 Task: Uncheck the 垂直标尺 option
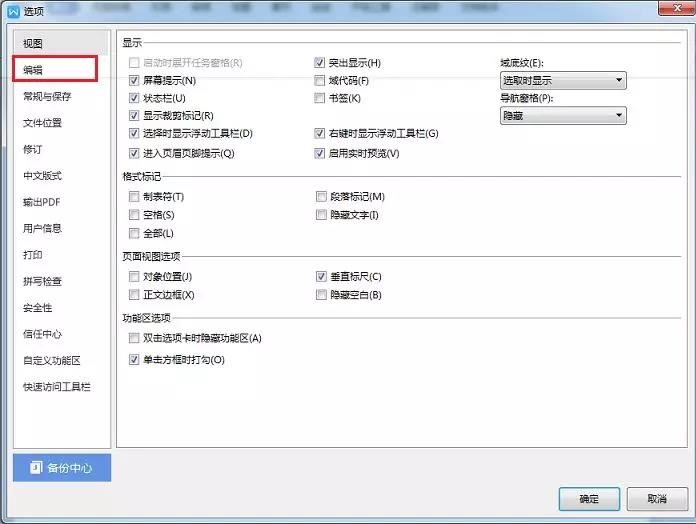coord(321,276)
